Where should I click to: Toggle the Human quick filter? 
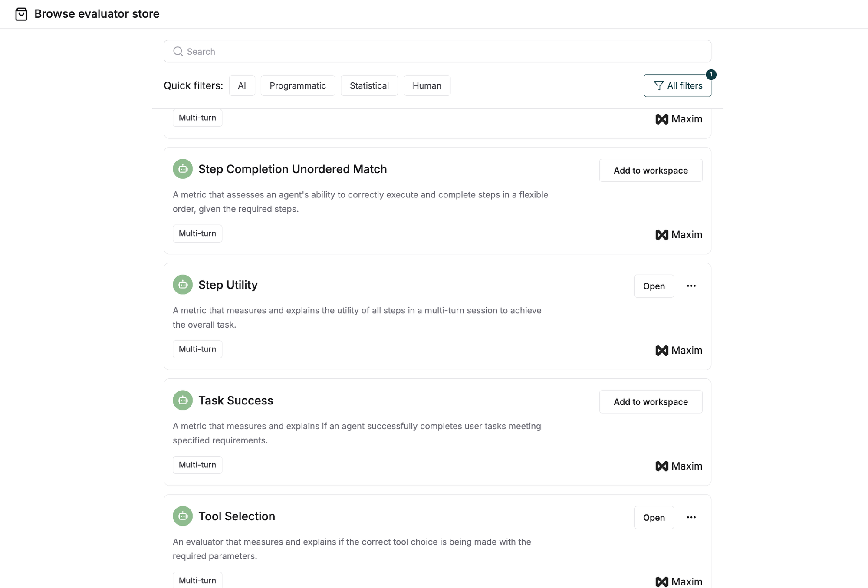pyautogui.click(x=427, y=85)
